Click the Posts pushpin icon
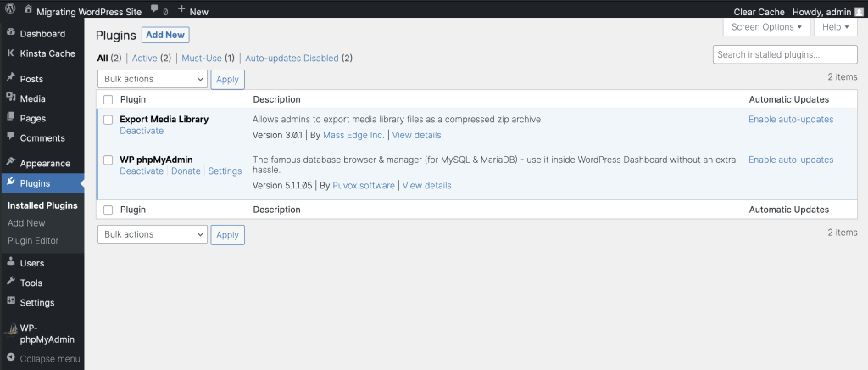This screenshot has height=370, width=868. tap(10, 77)
